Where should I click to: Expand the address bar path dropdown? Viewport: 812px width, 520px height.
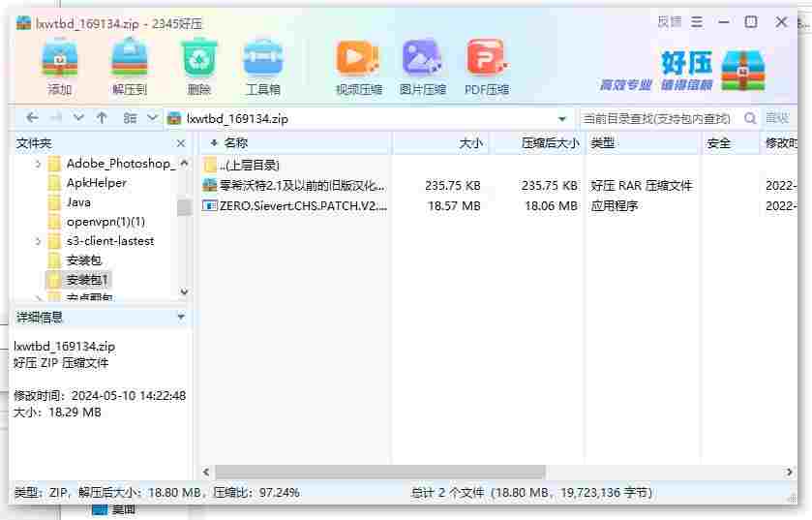[562, 119]
